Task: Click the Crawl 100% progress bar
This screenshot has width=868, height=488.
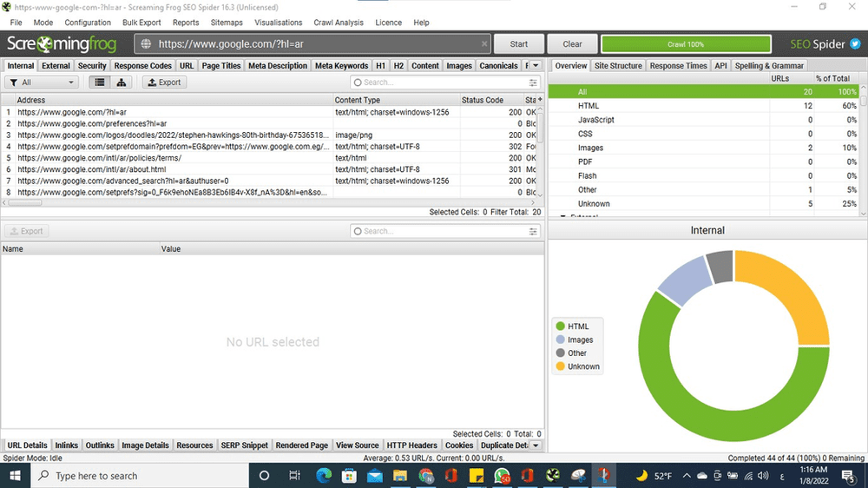Action: pyautogui.click(x=686, y=43)
